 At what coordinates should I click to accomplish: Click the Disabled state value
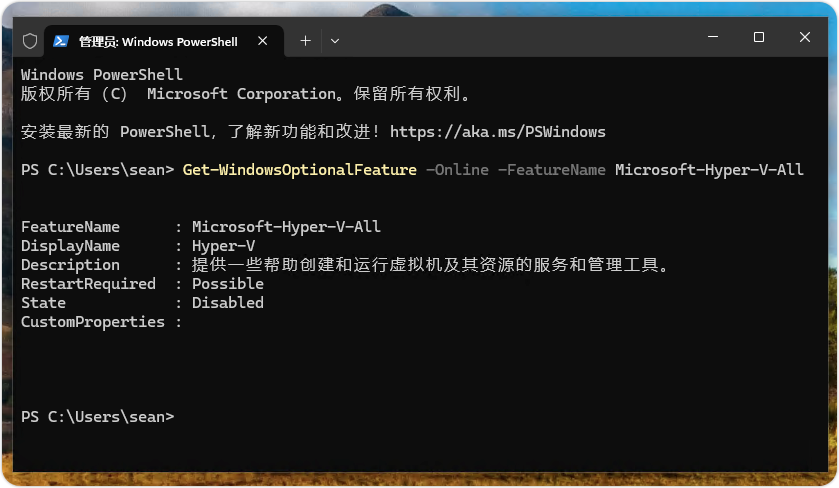tap(228, 303)
